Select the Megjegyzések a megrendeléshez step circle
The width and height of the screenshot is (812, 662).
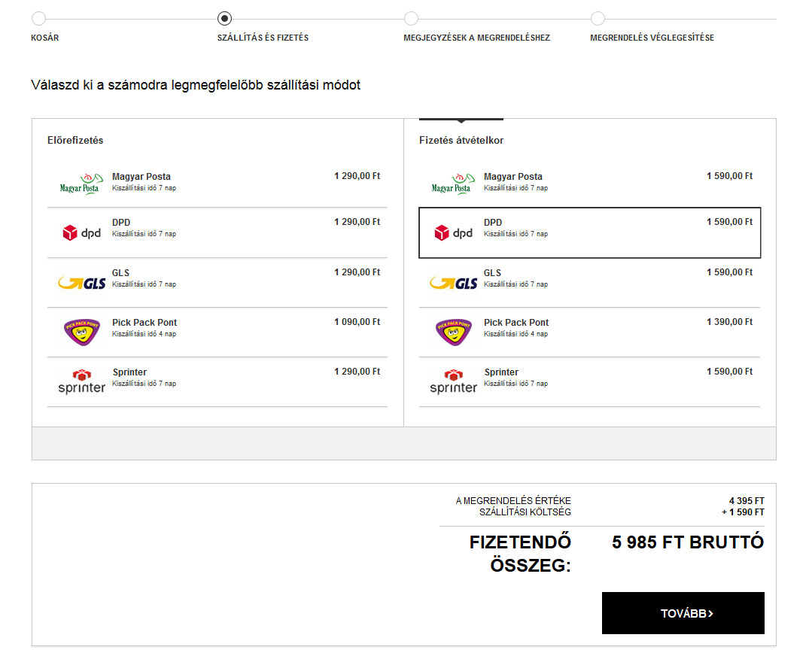(x=411, y=19)
